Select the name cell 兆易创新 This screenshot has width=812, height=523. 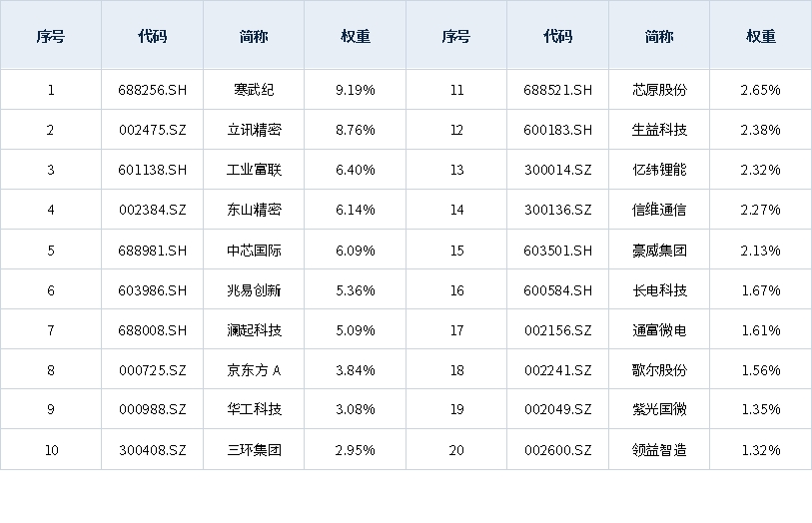tap(254, 290)
